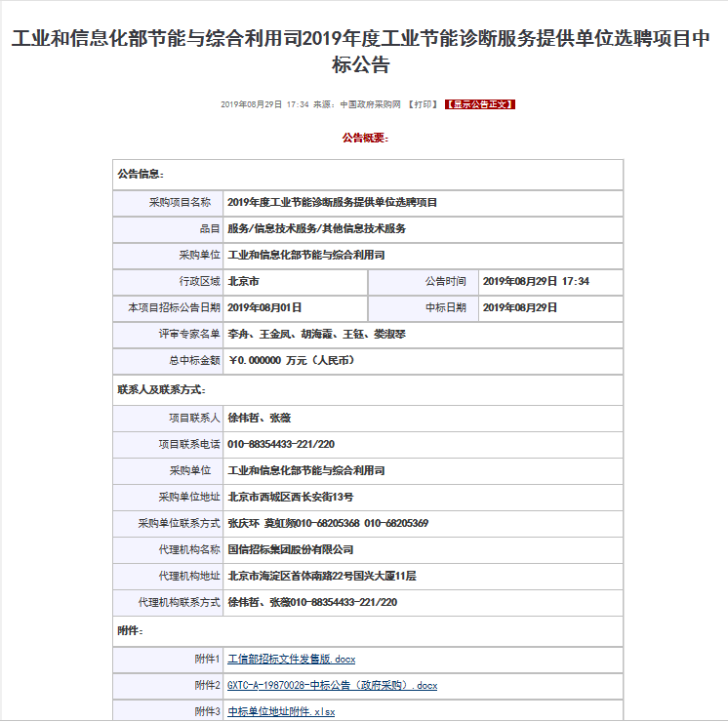
Task: Click the 总中标金额 amount value
Action: click(291, 361)
